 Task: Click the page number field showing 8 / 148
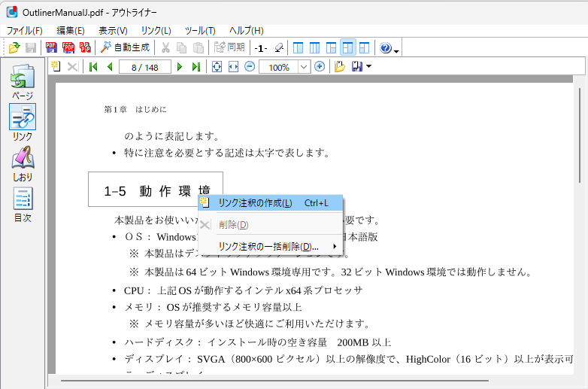(145, 67)
